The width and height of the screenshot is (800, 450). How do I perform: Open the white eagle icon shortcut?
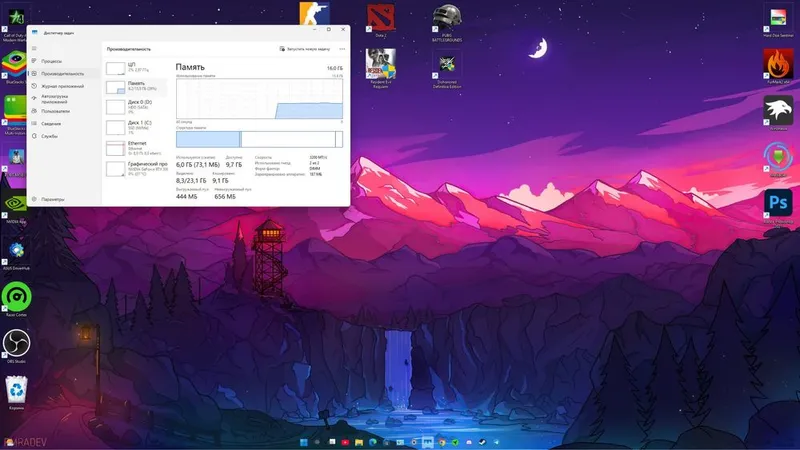pos(778,112)
